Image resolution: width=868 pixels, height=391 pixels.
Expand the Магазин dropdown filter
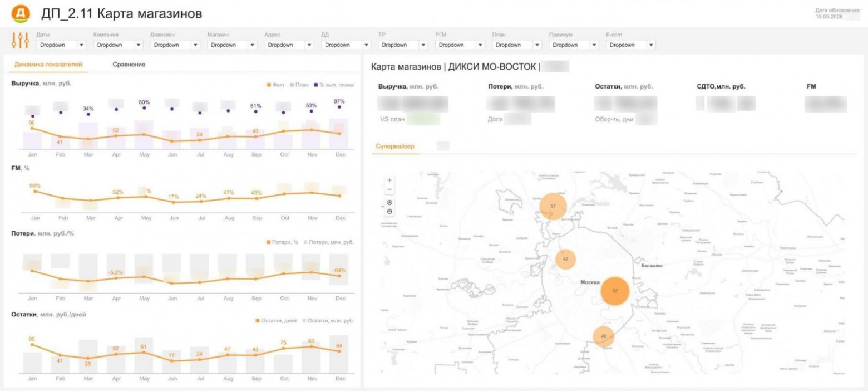click(232, 45)
